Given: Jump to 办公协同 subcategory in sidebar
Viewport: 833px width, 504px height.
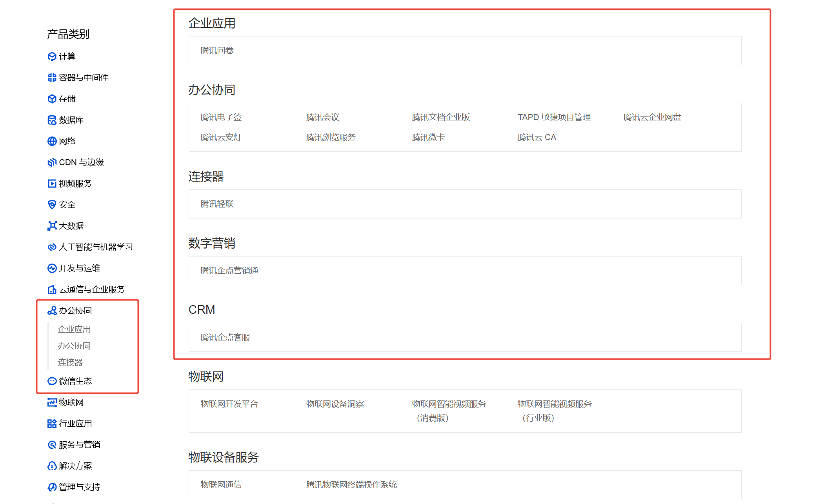Looking at the screenshot, I should click(74, 346).
